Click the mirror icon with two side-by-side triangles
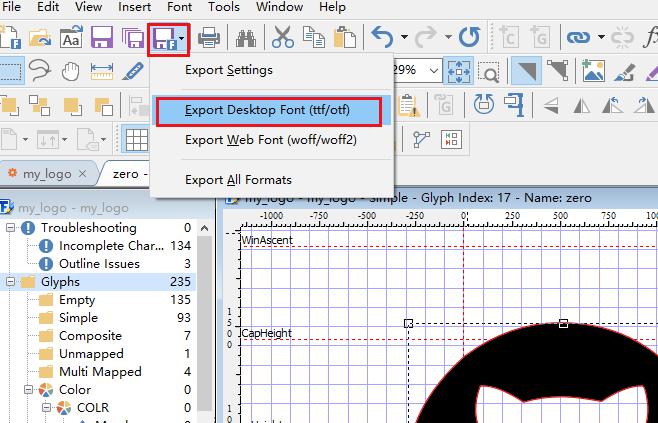Image resolution: width=658 pixels, height=423 pixels. [x=582, y=104]
